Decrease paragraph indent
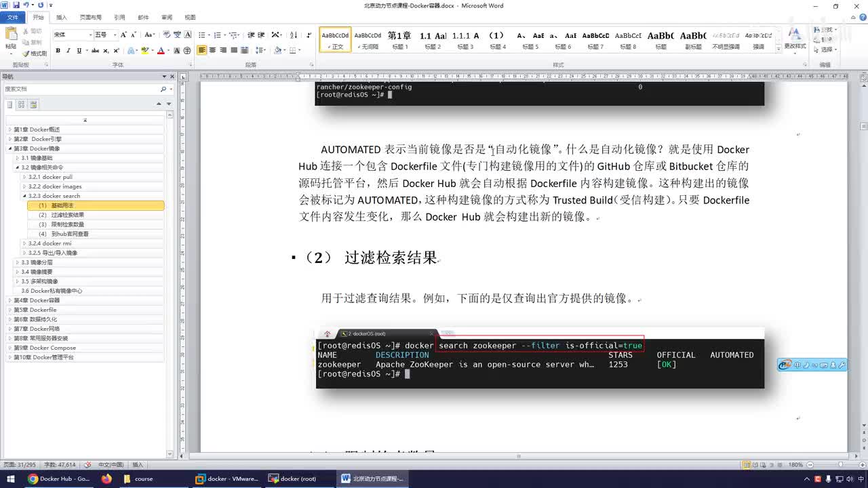 (x=251, y=35)
